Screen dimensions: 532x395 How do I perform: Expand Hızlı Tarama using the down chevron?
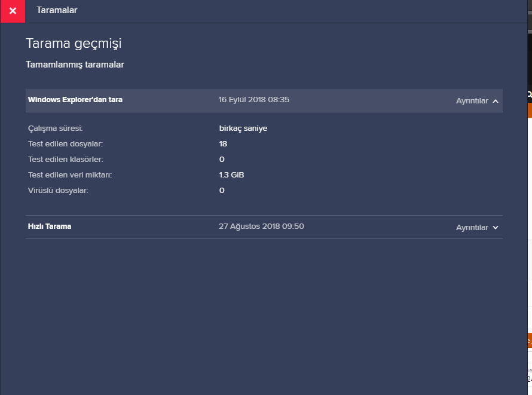[496, 228]
